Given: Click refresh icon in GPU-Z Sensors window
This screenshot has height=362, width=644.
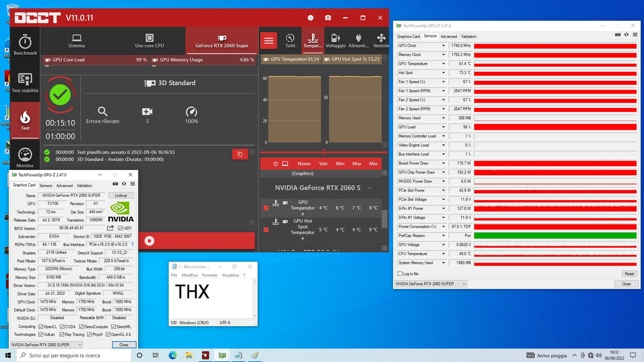Looking at the screenshot, I should point(626,35).
